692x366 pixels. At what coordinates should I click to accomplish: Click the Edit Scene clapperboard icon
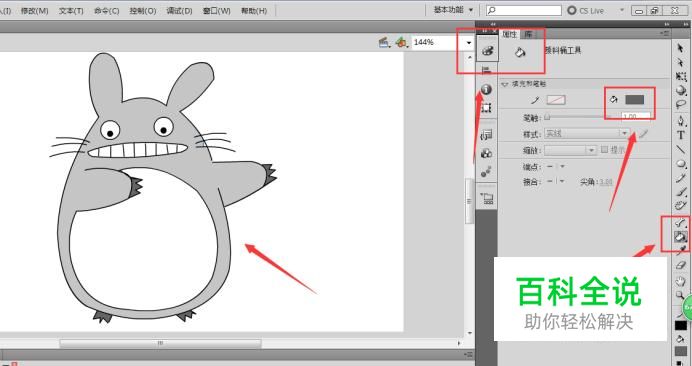[384, 42]
